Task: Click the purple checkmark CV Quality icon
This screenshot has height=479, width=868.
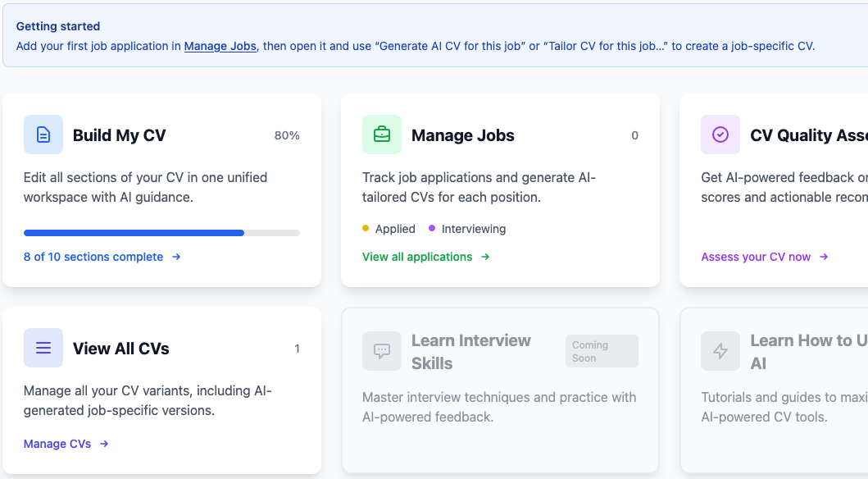Action: tap(720, 134)
